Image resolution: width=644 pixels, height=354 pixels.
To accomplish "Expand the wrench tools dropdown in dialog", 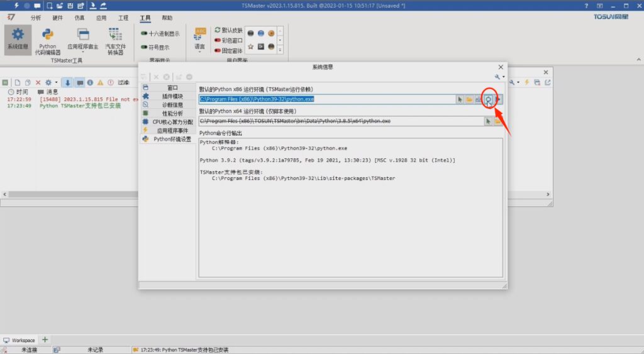I will [499, 77].
